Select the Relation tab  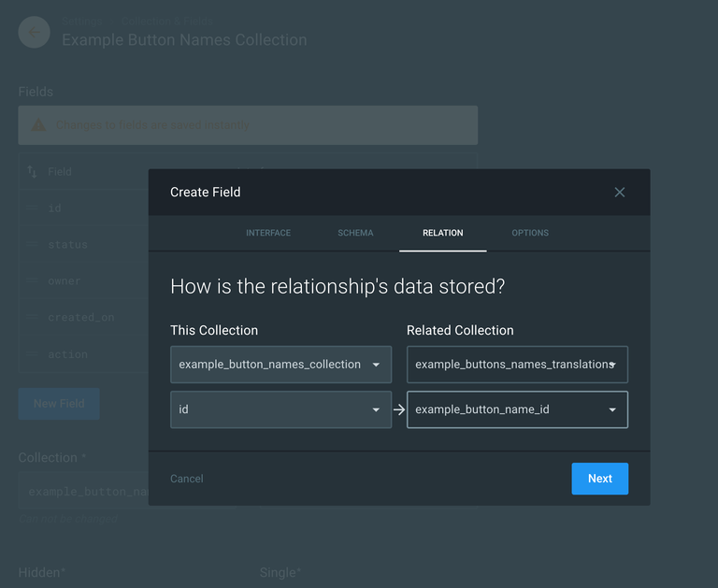442,233
